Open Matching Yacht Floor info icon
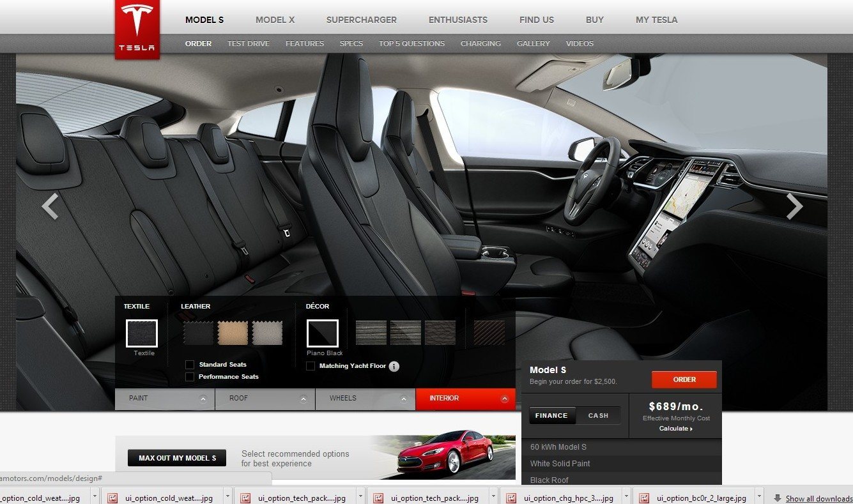This screenshot has width=853, height=504. click(394, 366)
